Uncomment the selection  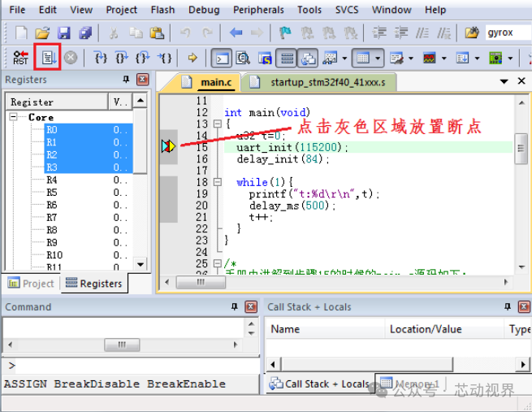click(x=443, y=33)
